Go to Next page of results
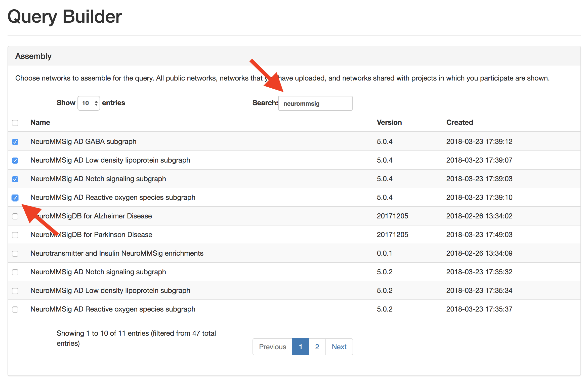This screenshot has height=382, width=588. click(x=339, y=347)
